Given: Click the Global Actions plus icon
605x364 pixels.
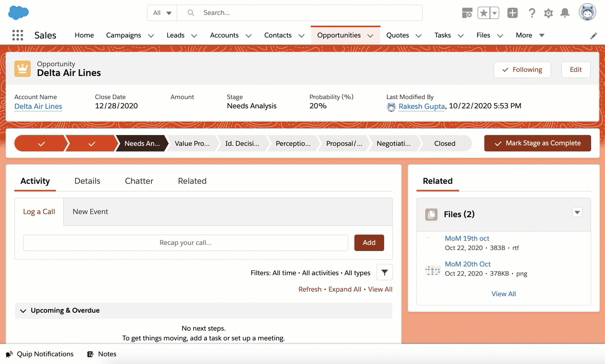Looking at the screenshot, I should point(513,13).
